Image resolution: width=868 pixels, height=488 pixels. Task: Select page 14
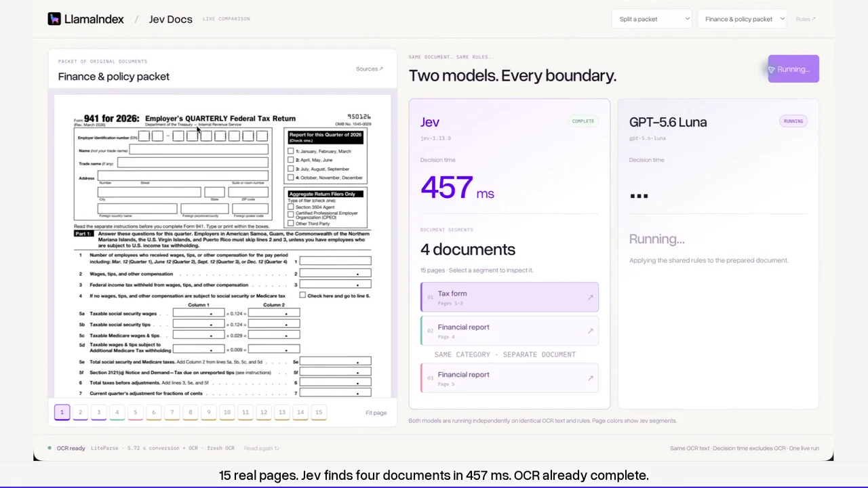[300, 412]
